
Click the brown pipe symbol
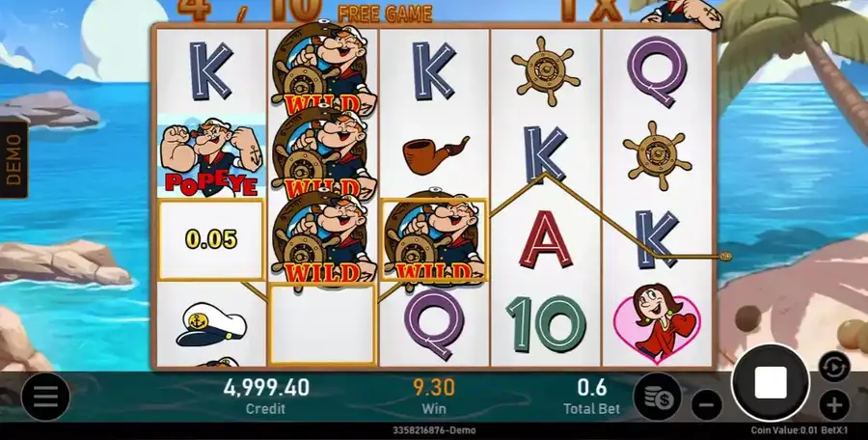tap(436, 154)
